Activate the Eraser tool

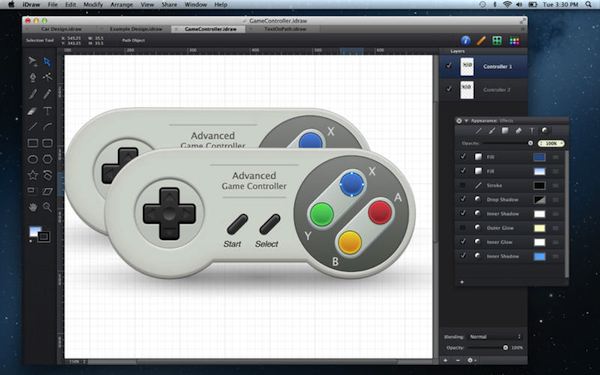click(x=33, y=111)
